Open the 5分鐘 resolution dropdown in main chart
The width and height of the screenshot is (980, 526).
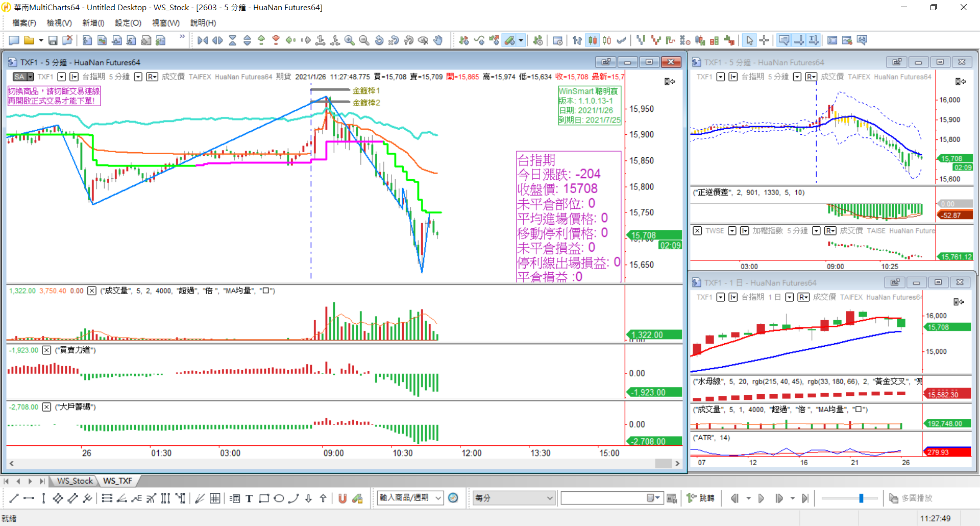[138, 77]
